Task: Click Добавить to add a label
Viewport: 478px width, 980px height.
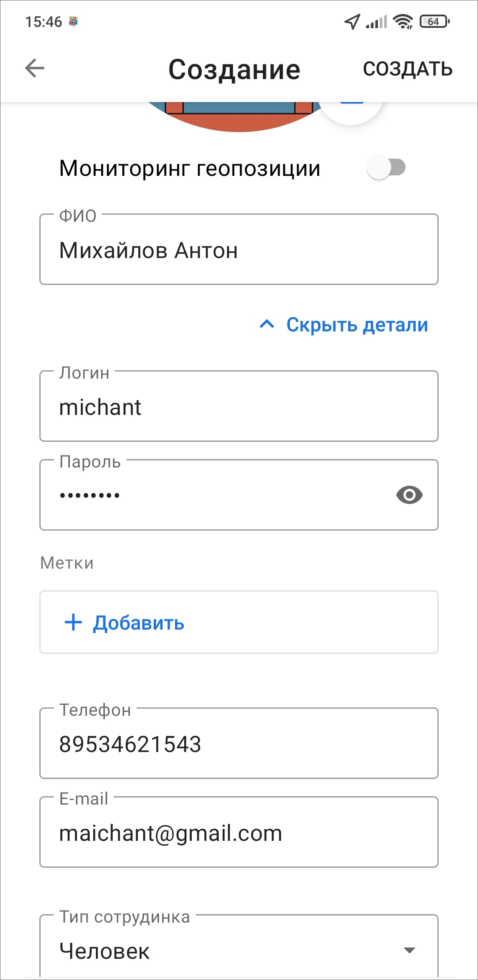Action: click(x=138, y=623)
